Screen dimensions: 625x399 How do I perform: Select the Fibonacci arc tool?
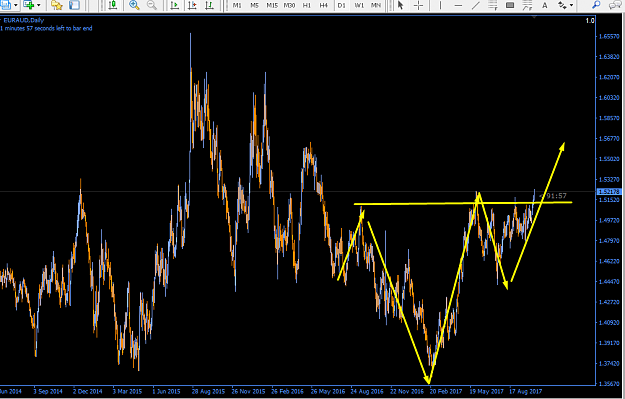[527, 5]
